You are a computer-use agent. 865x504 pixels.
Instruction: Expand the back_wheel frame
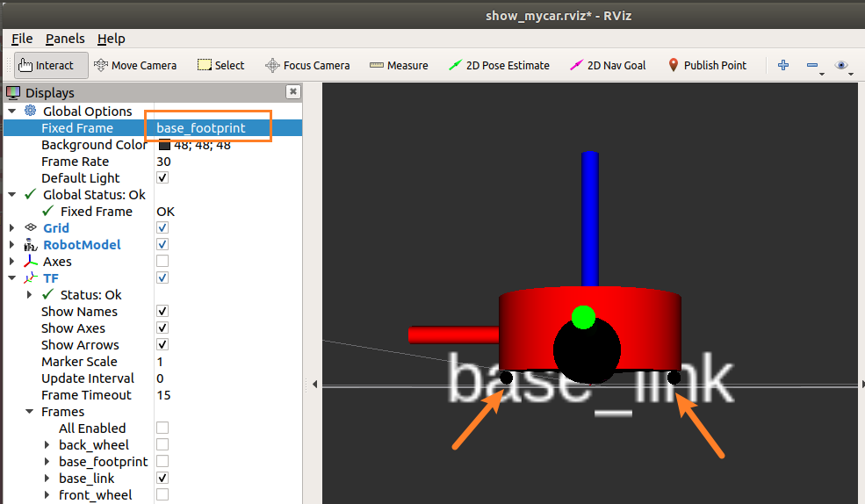coord(47,444)
